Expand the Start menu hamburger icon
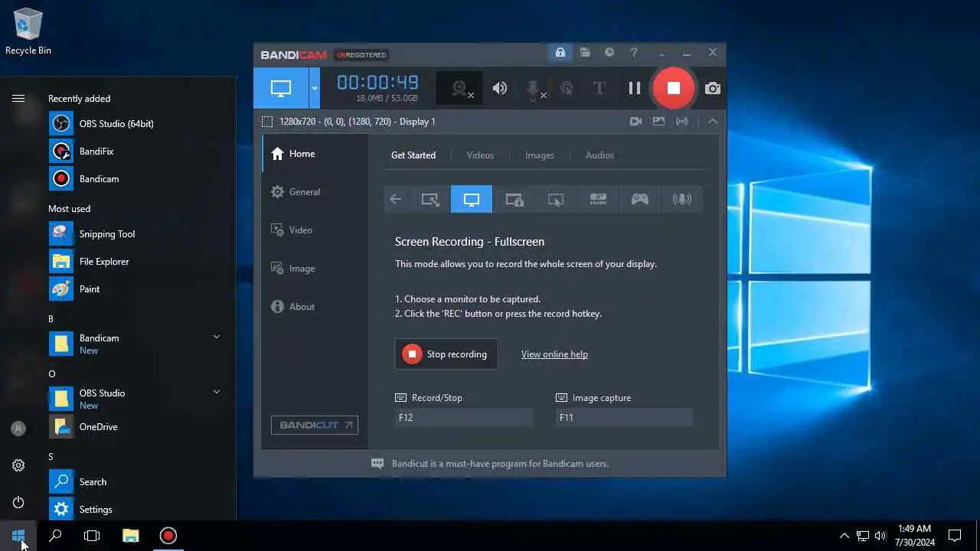The width and height of the screenshot is (980, 551). 18,98
